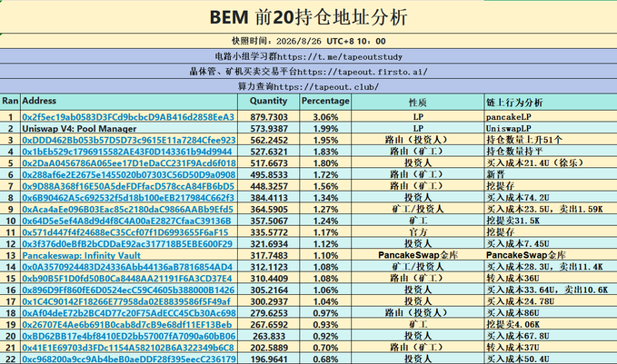Select the 买入成本23.5U，卖出1.59K cell
The height and width of the screenshot is (364, 617).
(551, 209)
